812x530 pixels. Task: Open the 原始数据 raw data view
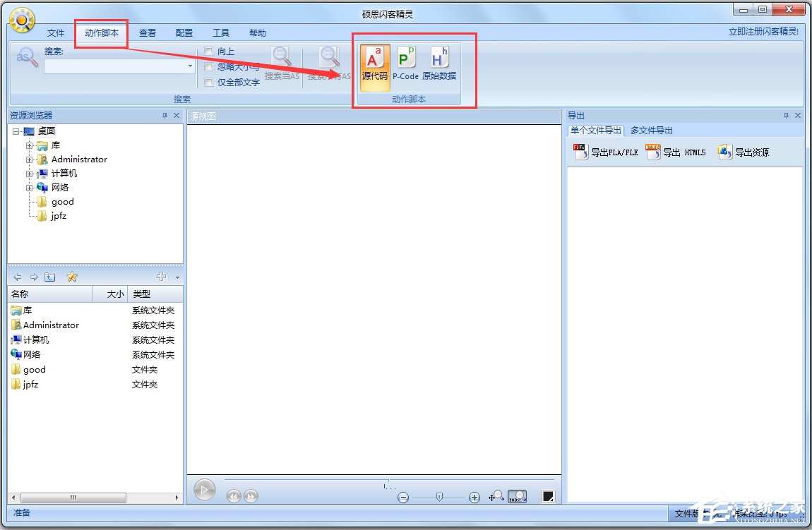[439, 63]
